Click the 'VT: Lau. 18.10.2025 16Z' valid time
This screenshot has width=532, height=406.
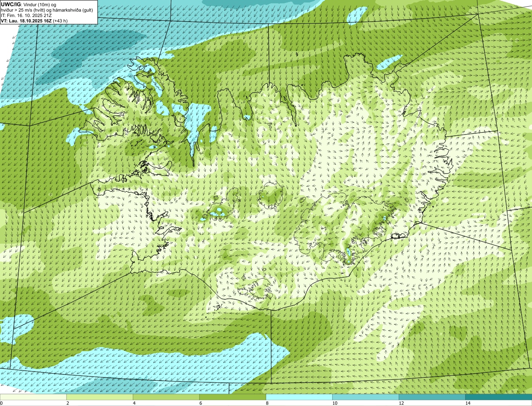pos(27,20)
